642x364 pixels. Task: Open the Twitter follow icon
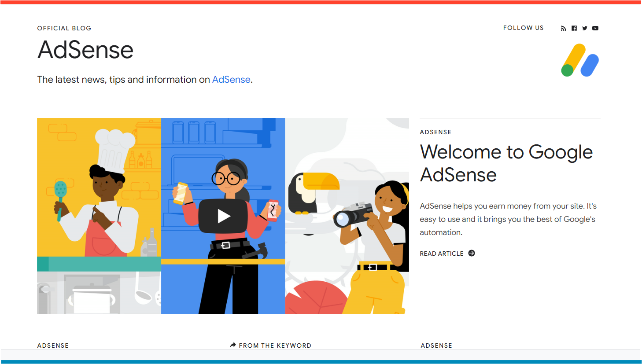pyautogui.click(x=585, y=28)
